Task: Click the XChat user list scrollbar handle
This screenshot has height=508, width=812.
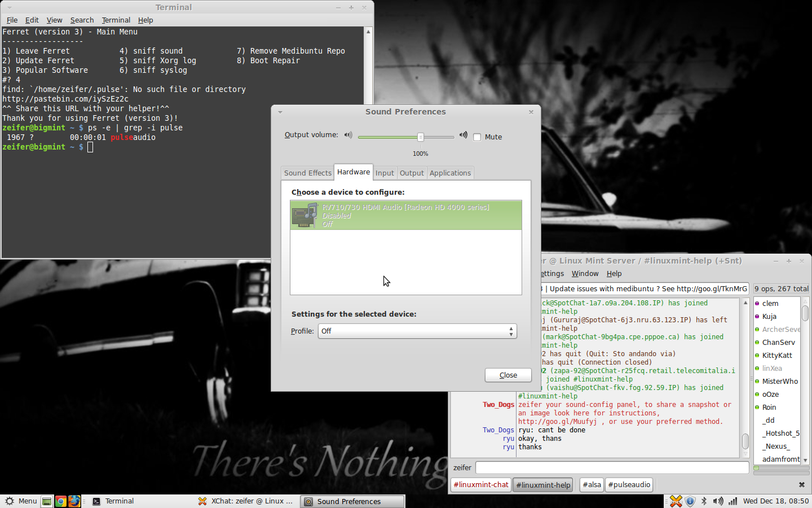Action: [x=805, y=313]
